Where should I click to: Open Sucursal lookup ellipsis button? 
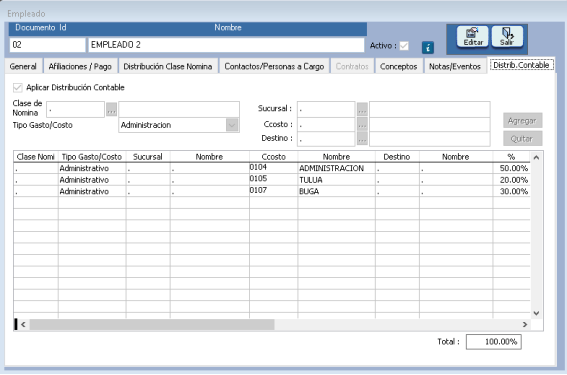[362, 109]
